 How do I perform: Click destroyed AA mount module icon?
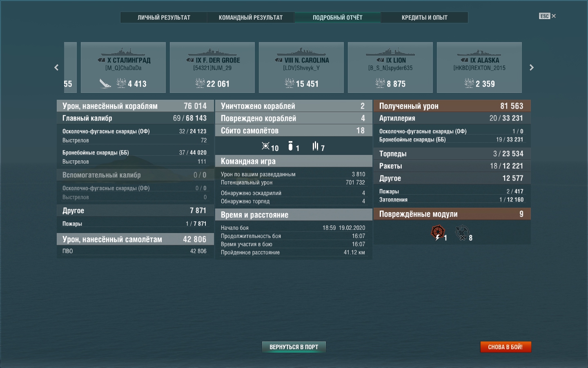click(462, 232)
